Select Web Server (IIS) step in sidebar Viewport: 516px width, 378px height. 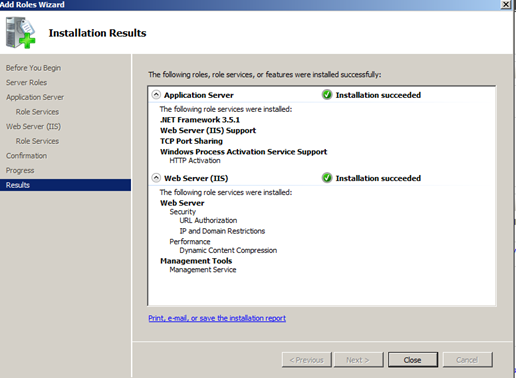(x=33, y=126)
